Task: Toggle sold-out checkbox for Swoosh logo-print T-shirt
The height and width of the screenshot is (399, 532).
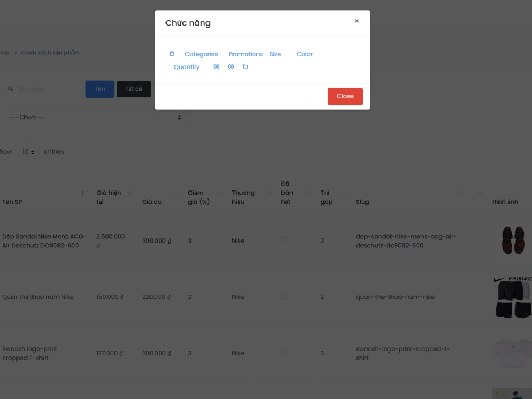Action: point(284,353)
